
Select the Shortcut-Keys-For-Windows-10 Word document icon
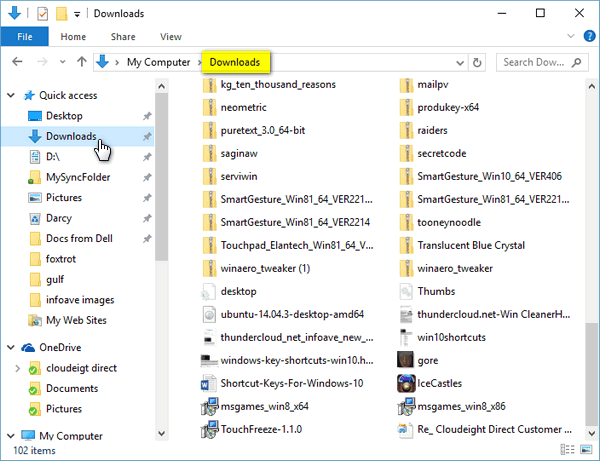(x=209, y=383)
